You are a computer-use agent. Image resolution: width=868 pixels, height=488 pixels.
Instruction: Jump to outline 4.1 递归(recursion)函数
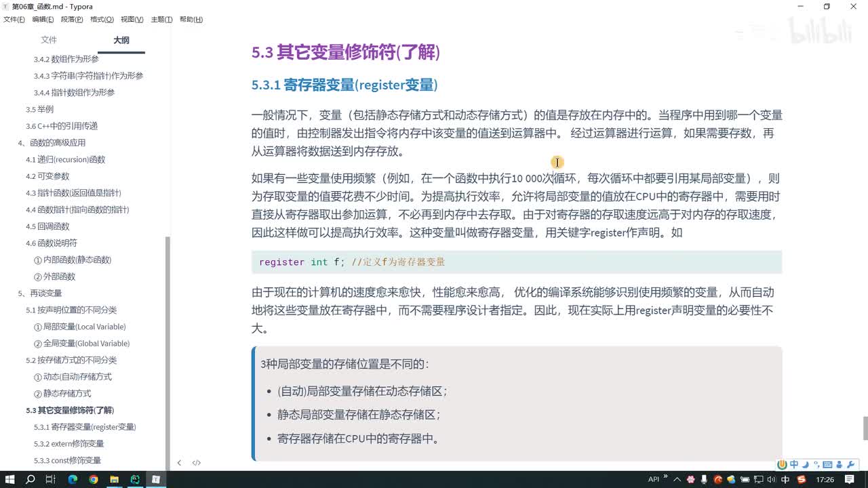coord(65,159)
